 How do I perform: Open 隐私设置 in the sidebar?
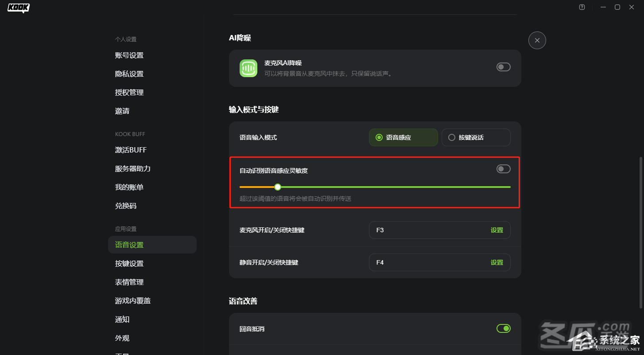click(129, 74)
